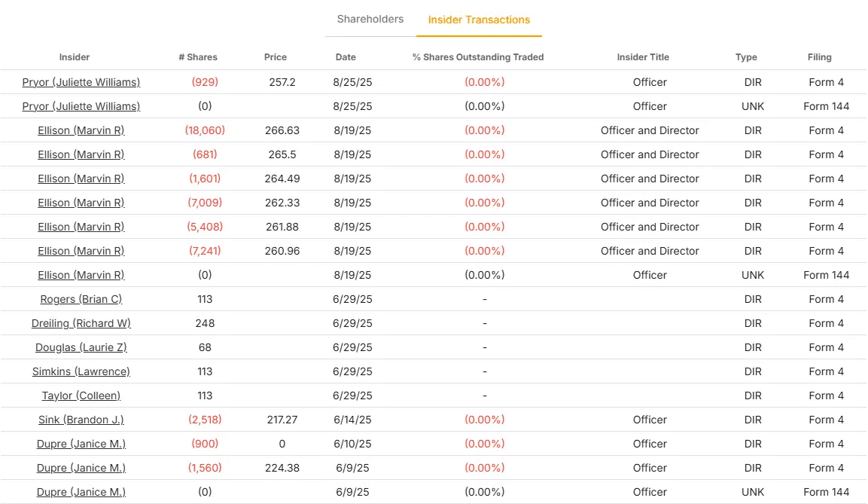
Task: Sort table by Date column header
Action: tap(346, 57)
